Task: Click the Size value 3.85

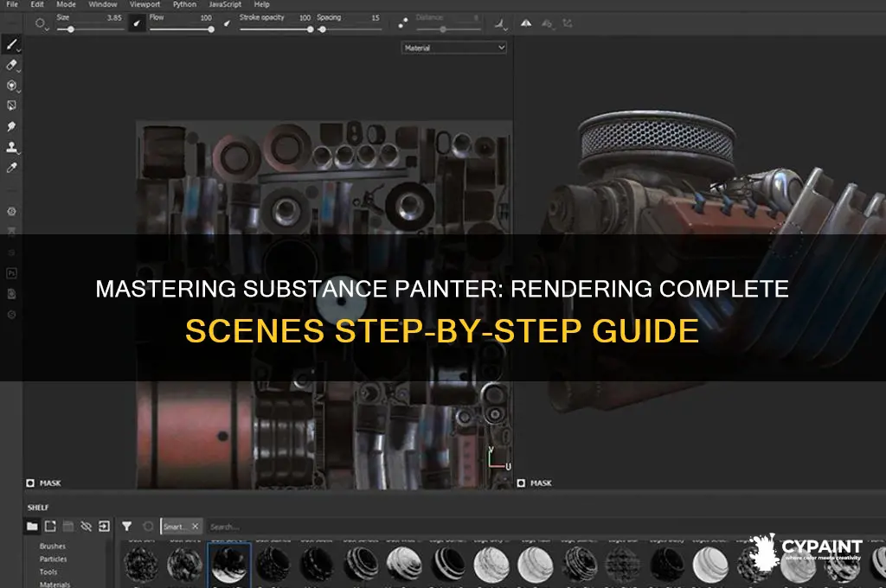Action: point(114,17)
